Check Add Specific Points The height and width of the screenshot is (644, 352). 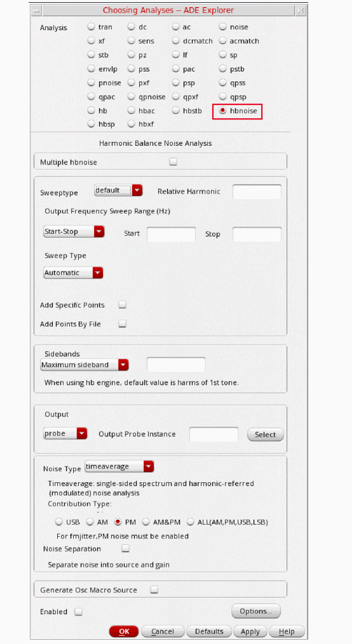coord(122,305)
